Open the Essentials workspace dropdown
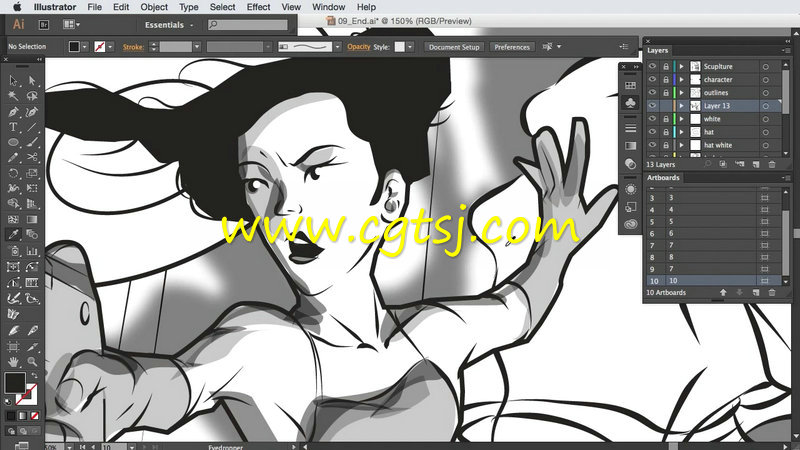This screenshot has height=450, width=800. [169, 24]
